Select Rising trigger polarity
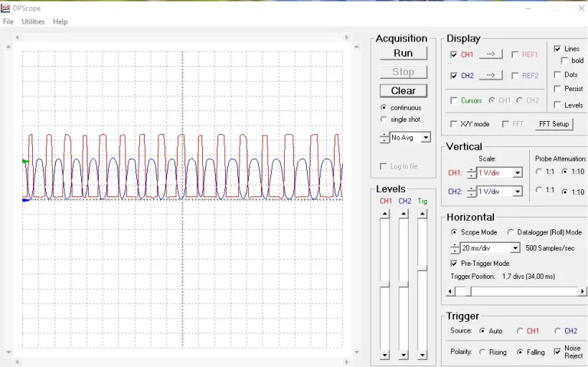Image resolution: width=588 pixels, height=367 pixels. click(482, 352)
